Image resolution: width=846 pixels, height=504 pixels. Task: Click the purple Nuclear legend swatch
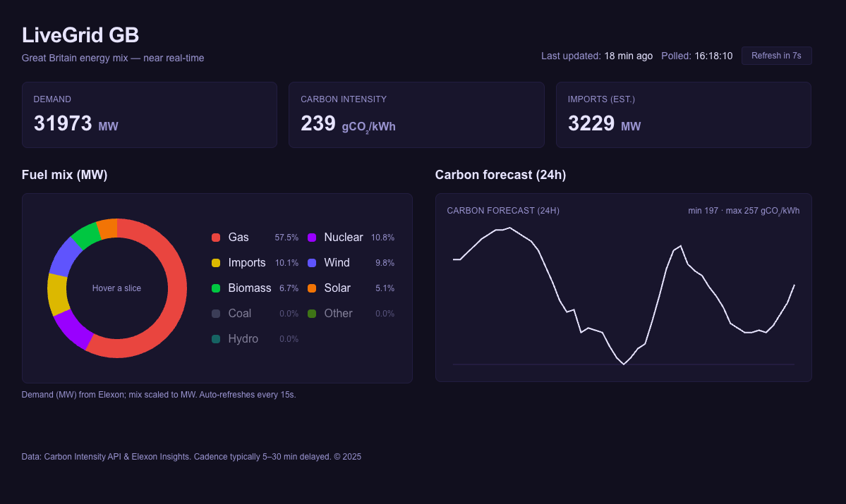[x=312, y=238]
